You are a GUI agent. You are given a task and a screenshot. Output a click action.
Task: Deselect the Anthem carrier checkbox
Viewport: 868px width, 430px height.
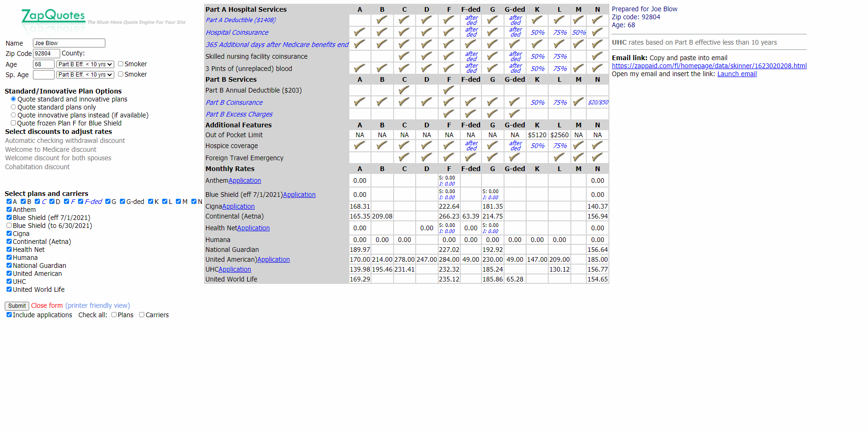point(9,210)
